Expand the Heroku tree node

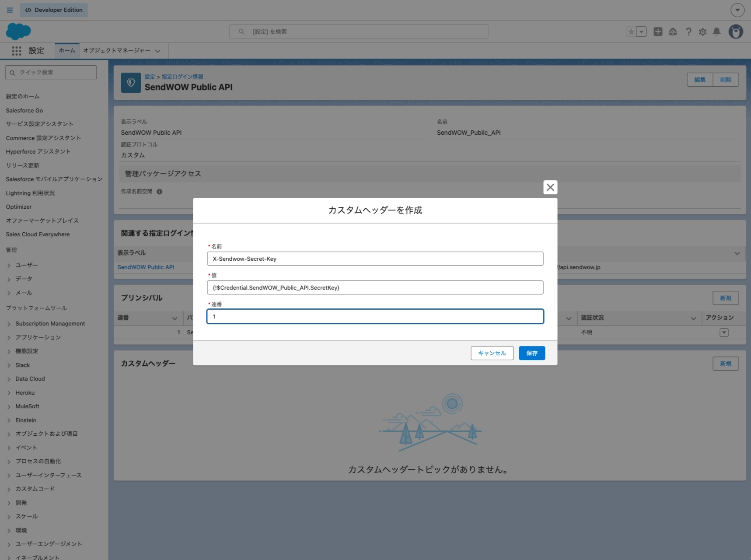pos(9,393)
